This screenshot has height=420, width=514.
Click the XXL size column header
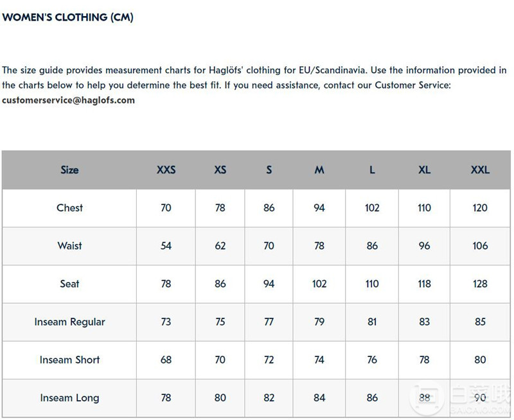(x=480, y=170)
